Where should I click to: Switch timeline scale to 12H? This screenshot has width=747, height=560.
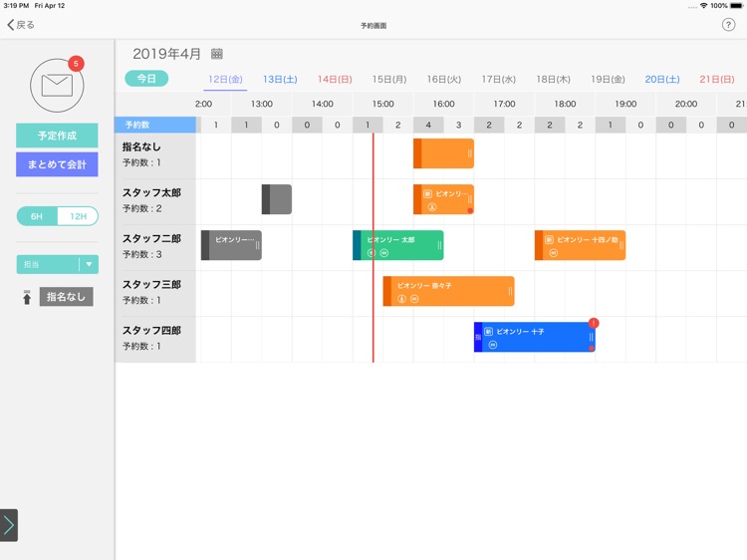tap(78, 216)
